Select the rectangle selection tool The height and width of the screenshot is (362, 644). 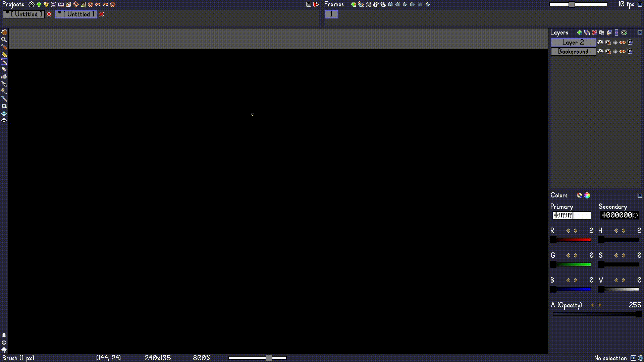click(x=4, y=106)
